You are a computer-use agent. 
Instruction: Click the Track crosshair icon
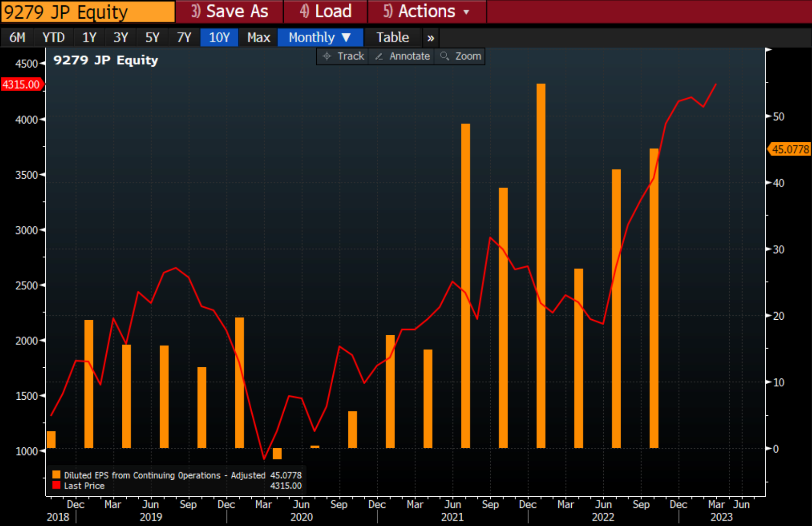pyautogui.click(x=327, y=56)
